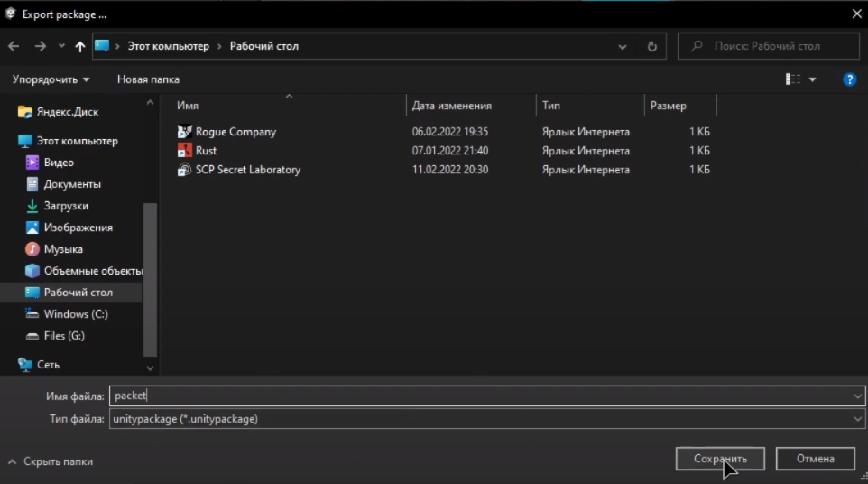Expand the recent locations dropdown arrow

61,46
